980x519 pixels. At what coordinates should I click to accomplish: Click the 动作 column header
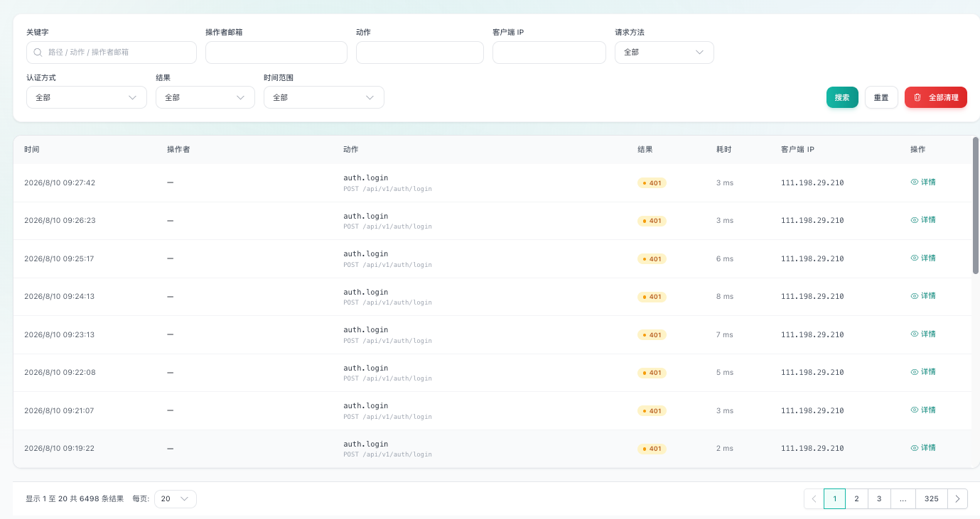(351, 150)
